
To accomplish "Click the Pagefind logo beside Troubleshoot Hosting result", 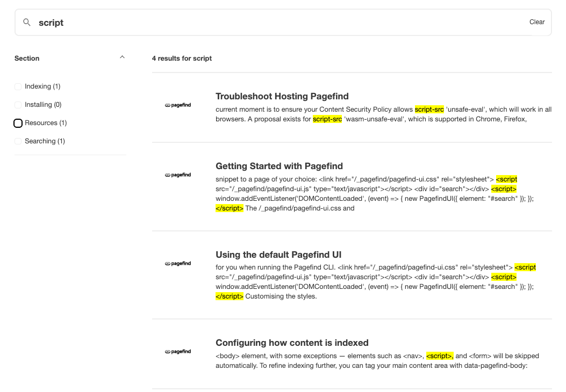I will [178, 105].
